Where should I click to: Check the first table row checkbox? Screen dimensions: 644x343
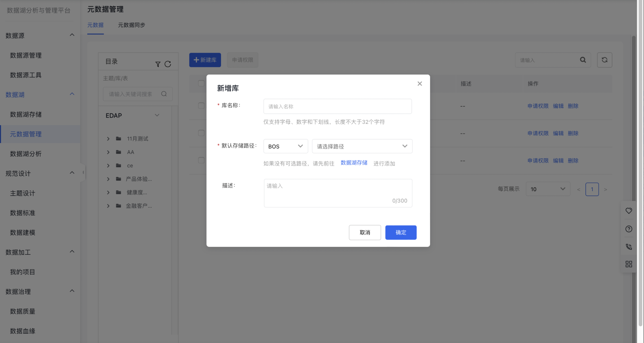click(x=201, y=106)
